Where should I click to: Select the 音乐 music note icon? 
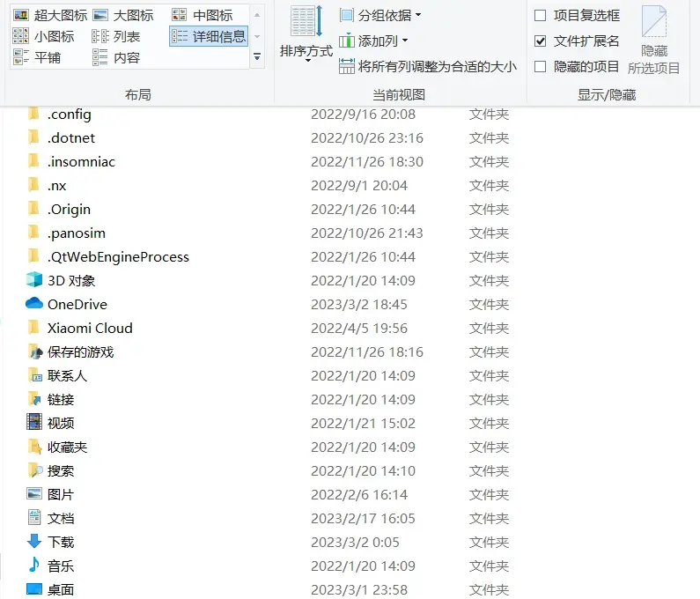(x=34, y=566)
